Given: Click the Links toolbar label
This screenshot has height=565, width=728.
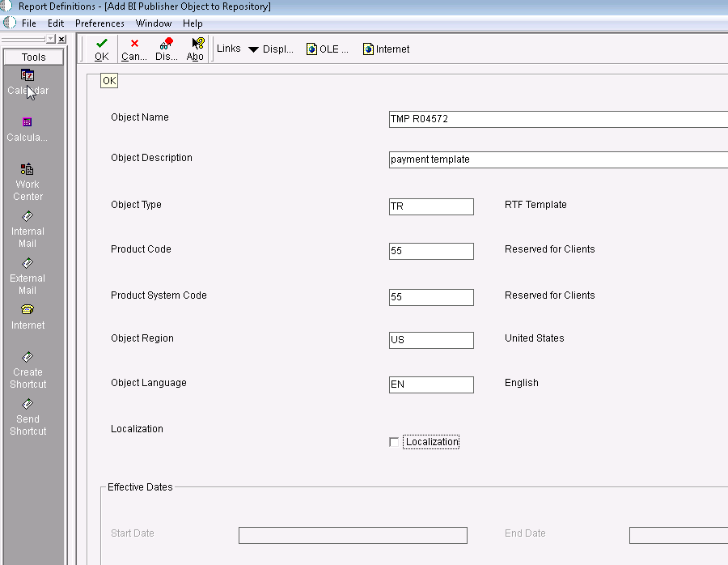Looking at the screenshot, I should tap(228, 49).
